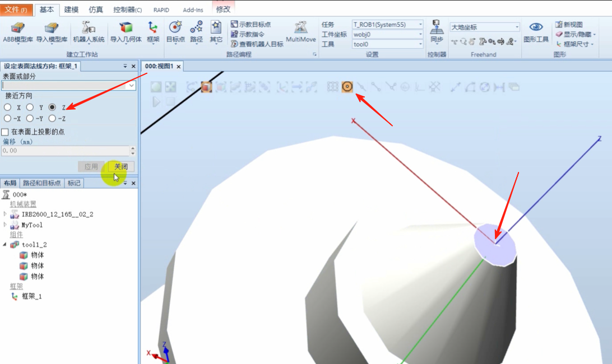Select the Y approach direction radio
Screen dimensions: 612x364
coord(30,107)
